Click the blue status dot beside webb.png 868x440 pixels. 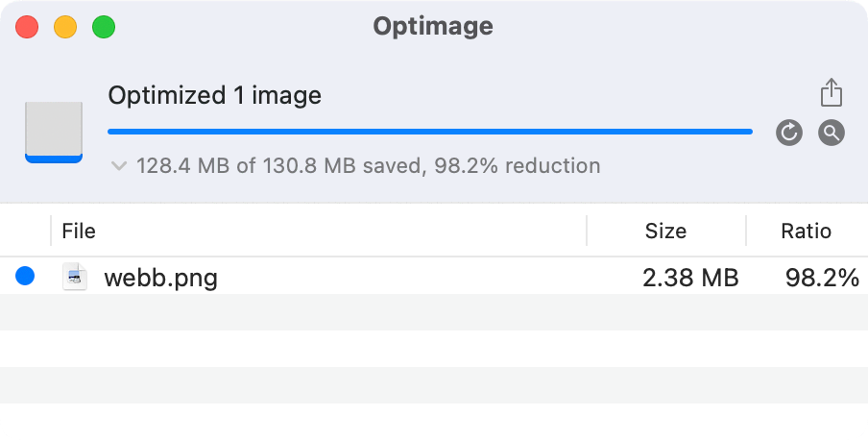click(25, 278)
